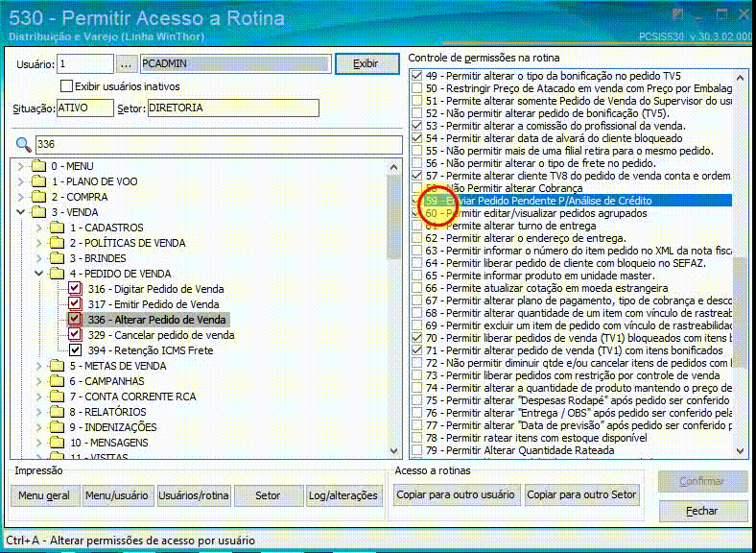Click the Usuário code input field
This screenshot has height=553, width=756.
pos(85,63)
